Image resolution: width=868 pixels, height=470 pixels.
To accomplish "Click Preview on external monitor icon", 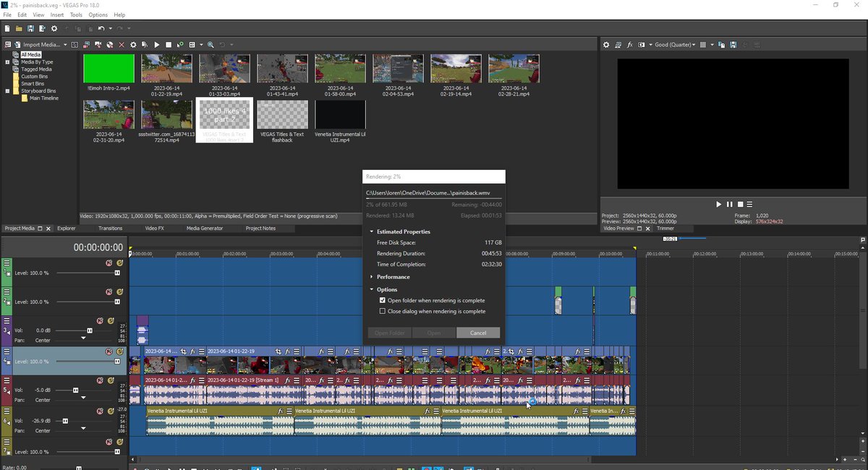I will point(618,45).
